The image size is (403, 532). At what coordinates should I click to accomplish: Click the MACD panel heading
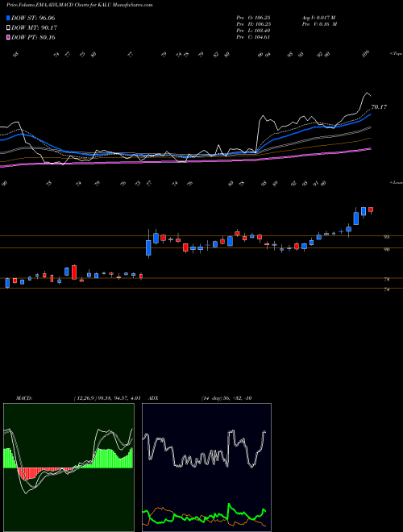(24, 398)
